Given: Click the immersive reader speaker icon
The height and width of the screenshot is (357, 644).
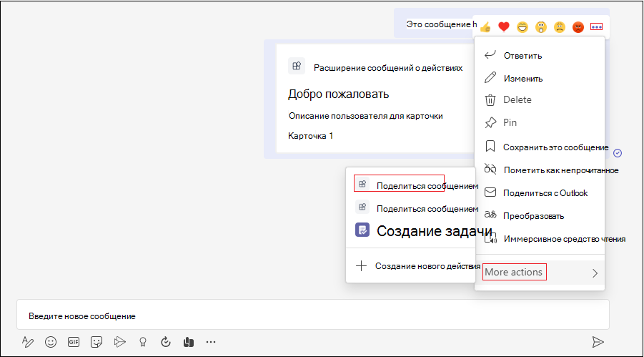Looking at the screenshot, I should click(x=490, y=238).
